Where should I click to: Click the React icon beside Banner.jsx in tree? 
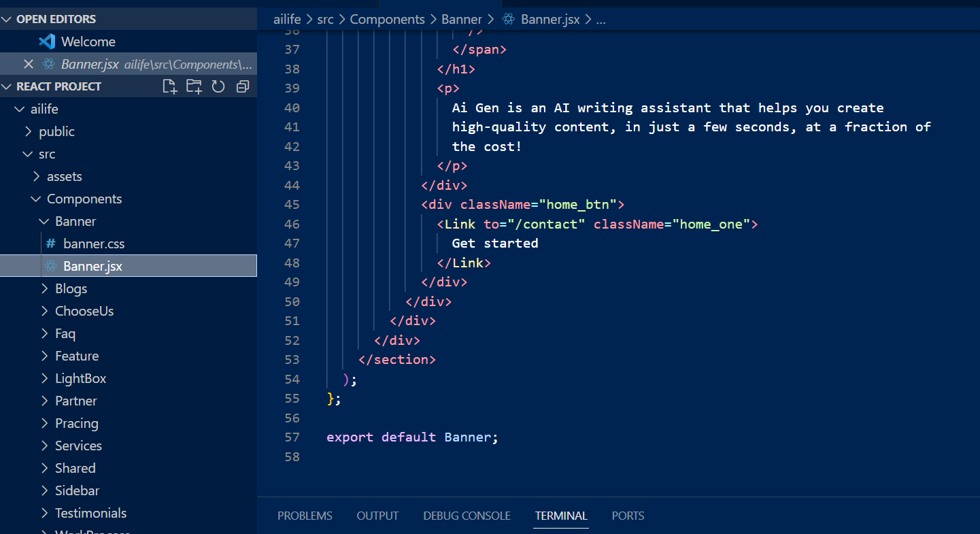50,266
